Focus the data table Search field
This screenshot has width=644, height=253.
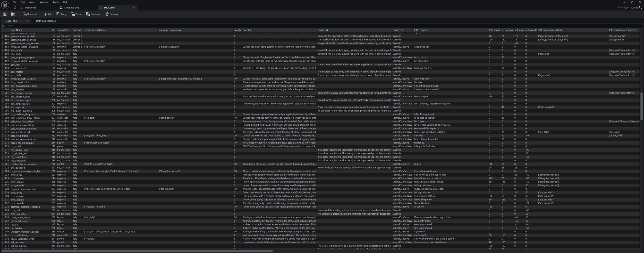pos(322,26)
